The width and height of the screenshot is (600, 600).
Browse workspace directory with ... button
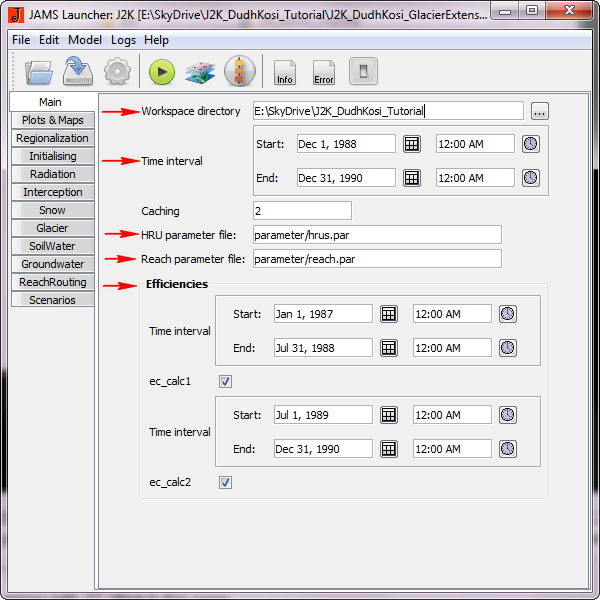(x=539, y=111)
